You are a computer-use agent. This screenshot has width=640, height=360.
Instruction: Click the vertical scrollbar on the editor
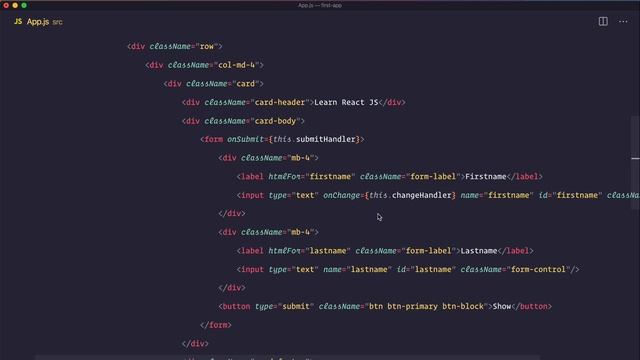pos(635,163)
